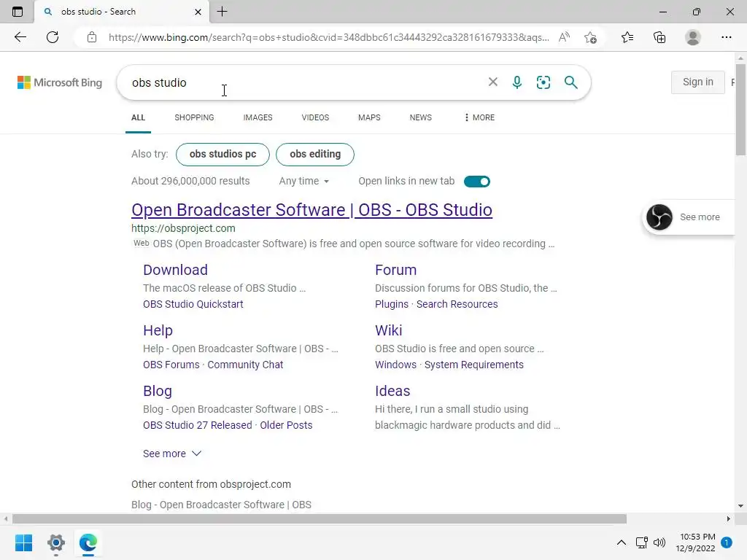
Task: Open the Plugins link
Action: tap(392, 304)
